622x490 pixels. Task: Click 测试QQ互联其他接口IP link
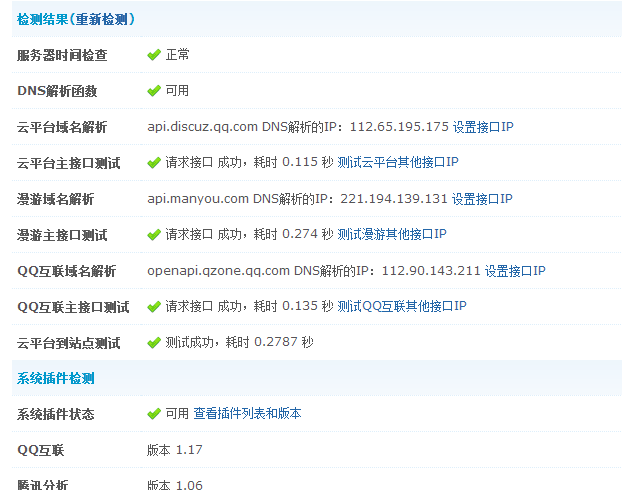click(x=402, y=306)
